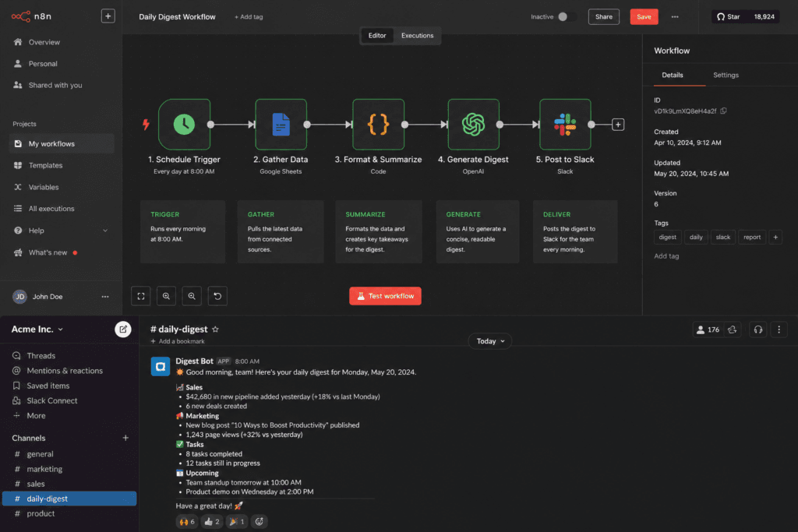Switch to Editor tab
This screenshot has height=532, width=798.
(377, 36)
